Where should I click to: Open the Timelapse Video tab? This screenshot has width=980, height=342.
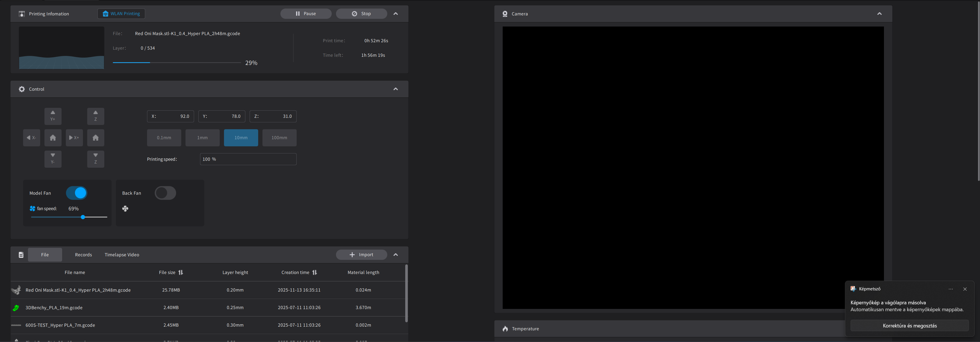point(122,255)
